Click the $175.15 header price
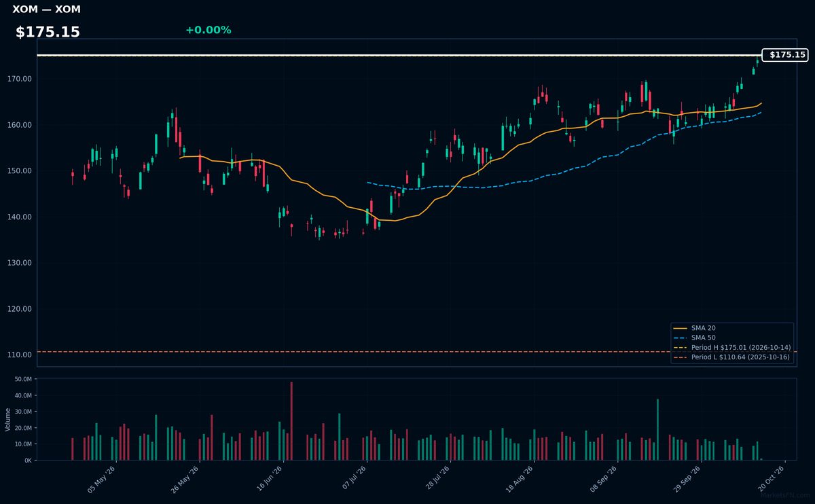This screenshot has width=815, height=504. (48, 32)
